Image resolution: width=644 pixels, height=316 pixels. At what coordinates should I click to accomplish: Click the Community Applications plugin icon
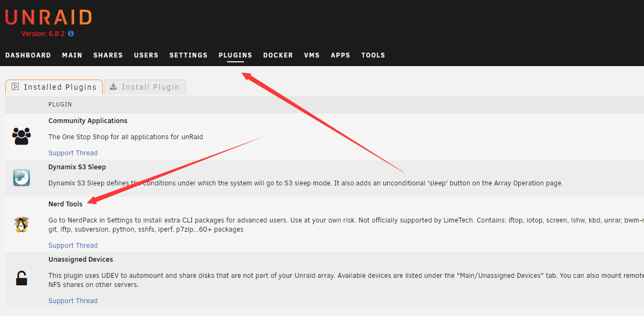point(22,137)
